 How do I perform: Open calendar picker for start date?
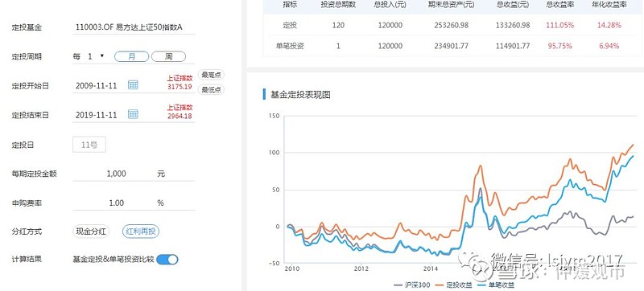(x=133, y=85)
